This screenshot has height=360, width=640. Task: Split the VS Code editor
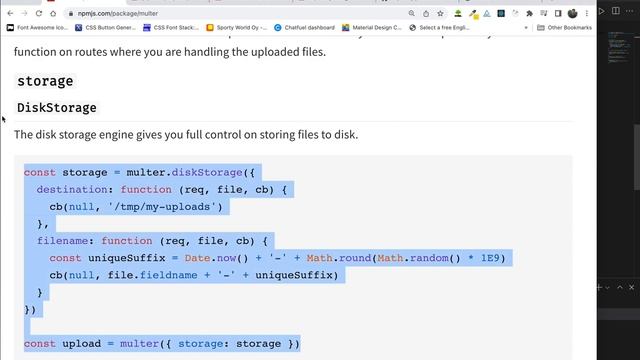(x=616, y=11)
